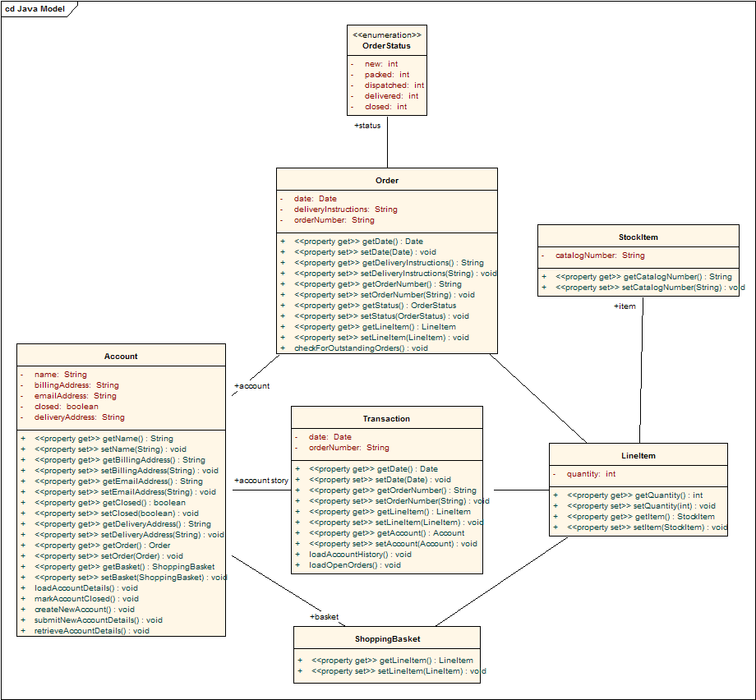Image resolution: width=756 pixels, height=700 pixels.
Task: Select the OrderStatus enumeration title
Action: pyautogui.click(x=386, y=46)
